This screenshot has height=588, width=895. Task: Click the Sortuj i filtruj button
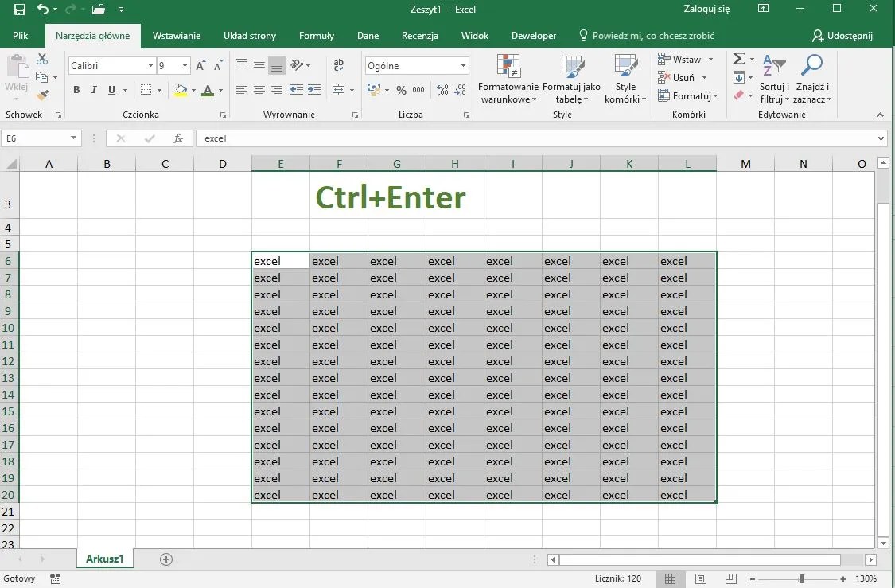pos(774,79)
